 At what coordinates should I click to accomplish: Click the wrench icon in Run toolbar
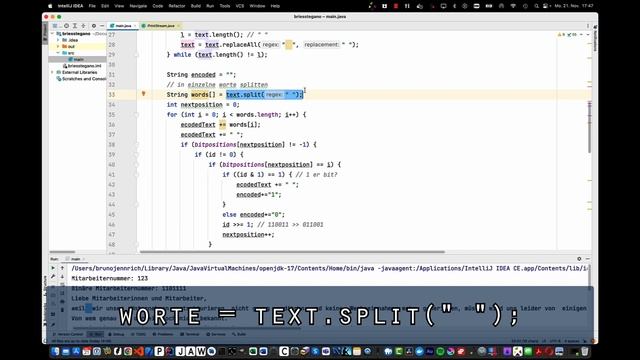point(53,277)
